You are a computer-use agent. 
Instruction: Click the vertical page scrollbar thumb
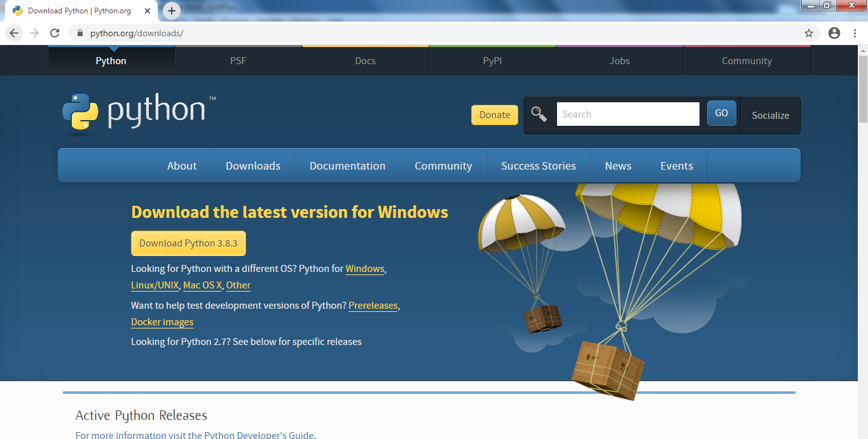[x=863, y=89]
